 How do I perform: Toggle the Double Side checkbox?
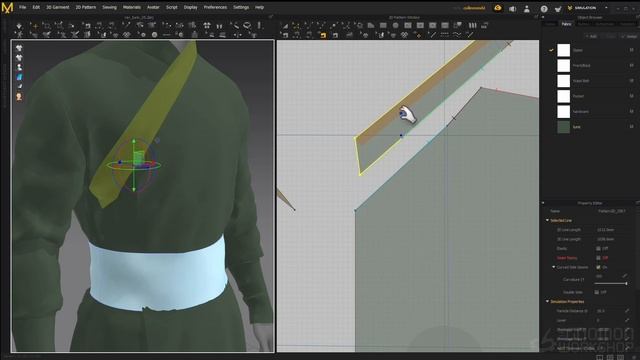pyautogui.click(x=597, y=292)
